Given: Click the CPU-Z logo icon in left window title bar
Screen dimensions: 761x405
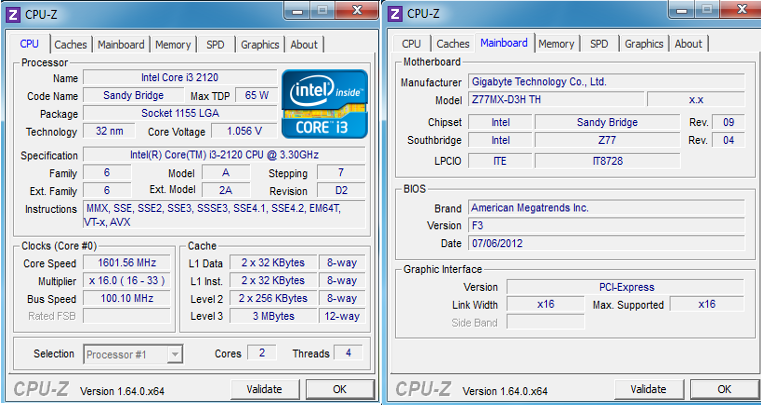Looking at the screenshot, I should [13, 14].
